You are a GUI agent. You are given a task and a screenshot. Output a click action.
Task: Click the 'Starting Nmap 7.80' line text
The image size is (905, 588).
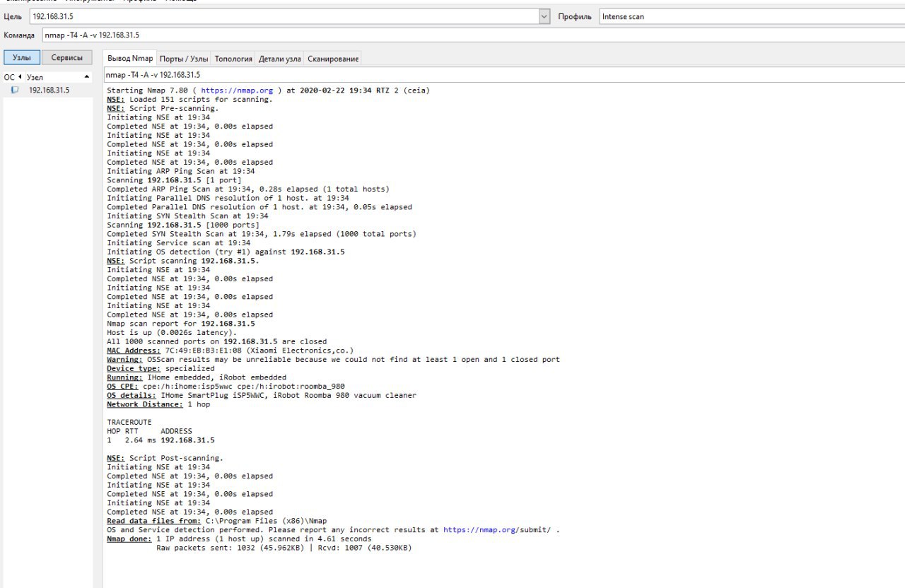click(268, 90)
